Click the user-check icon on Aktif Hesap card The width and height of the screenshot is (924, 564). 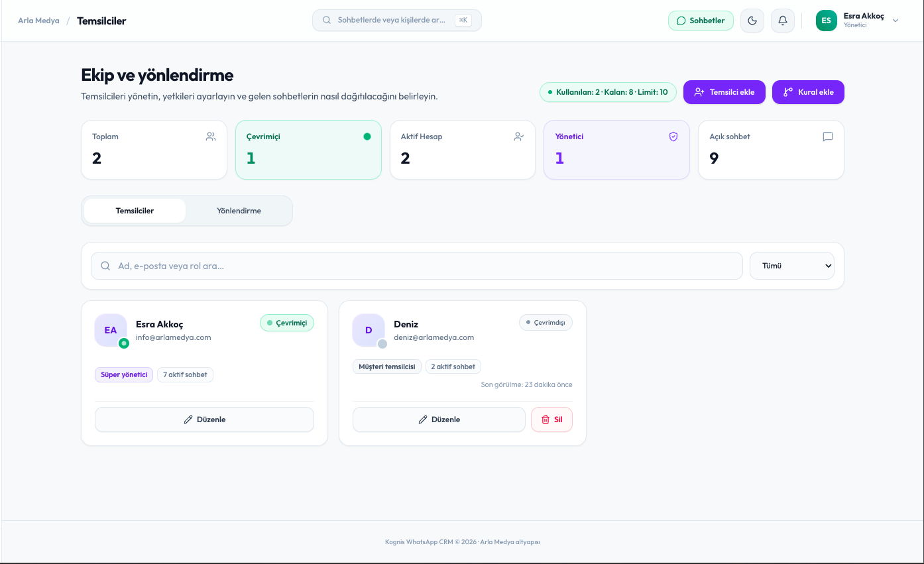(519, 137)
